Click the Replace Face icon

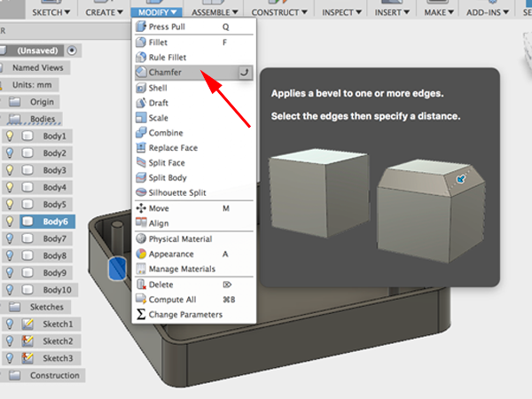141,147
